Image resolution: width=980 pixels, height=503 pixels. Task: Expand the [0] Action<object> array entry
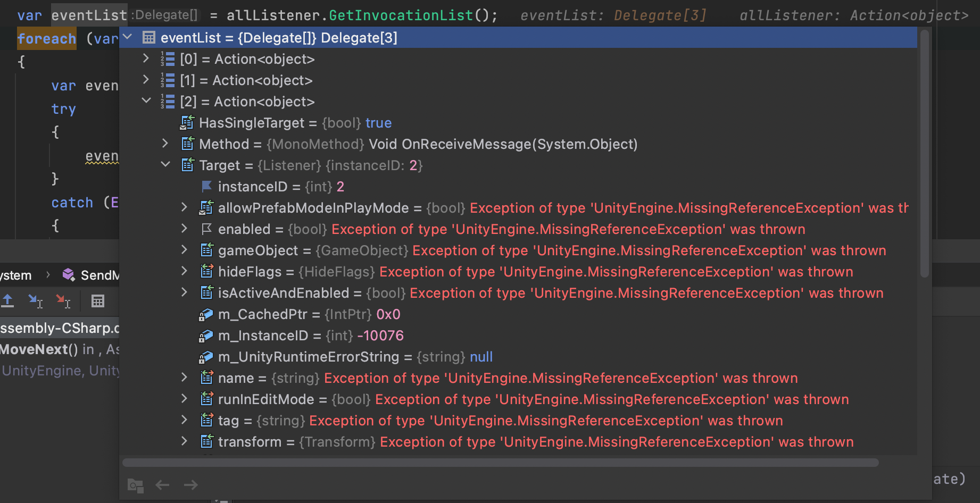(x=146, y=58)
